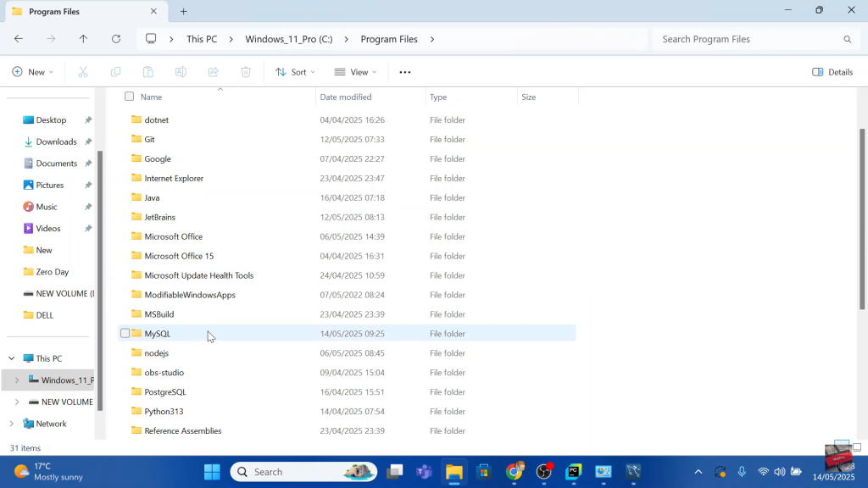Click the navigation pane vertical scrollbar
The height and width of the screenshot is (488, 868).
(100, 280)
